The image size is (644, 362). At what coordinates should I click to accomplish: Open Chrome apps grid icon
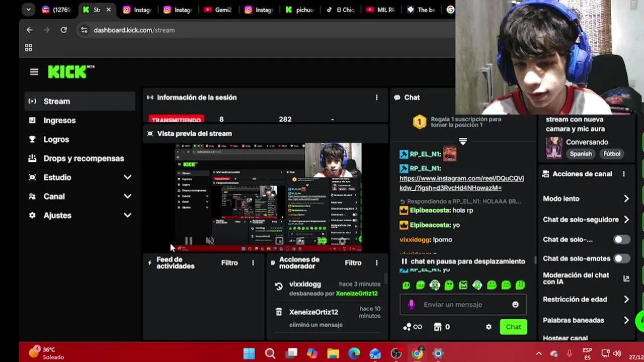(x=29, y=47)
